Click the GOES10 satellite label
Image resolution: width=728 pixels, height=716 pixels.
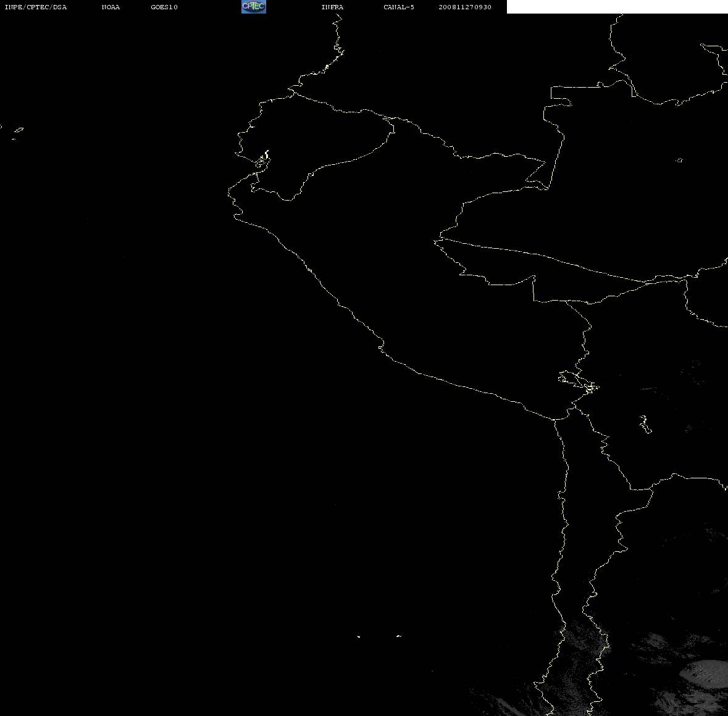164,7
